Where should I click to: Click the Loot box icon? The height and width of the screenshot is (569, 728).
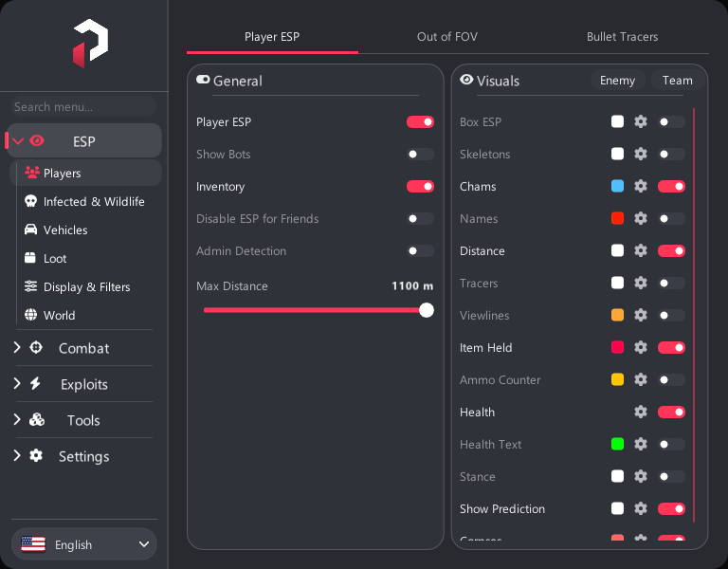coord(30,258)
